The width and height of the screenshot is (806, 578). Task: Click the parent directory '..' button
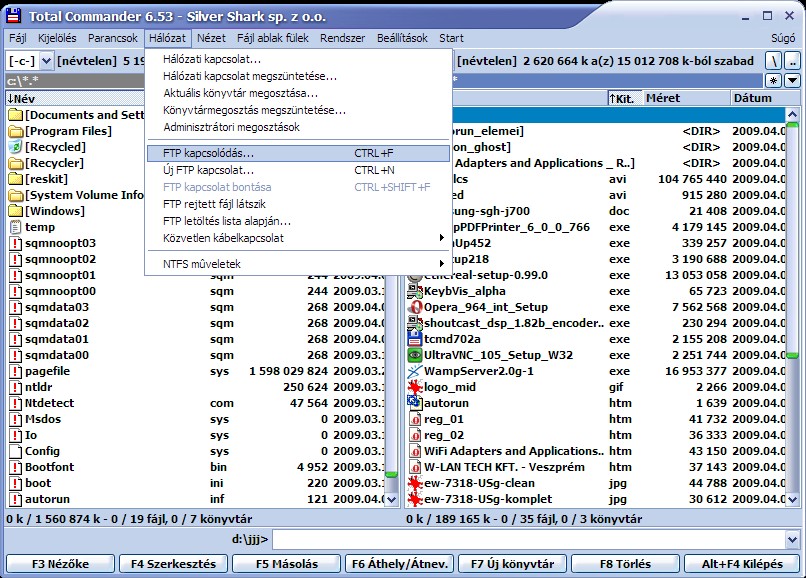click(x=793, y=61)
